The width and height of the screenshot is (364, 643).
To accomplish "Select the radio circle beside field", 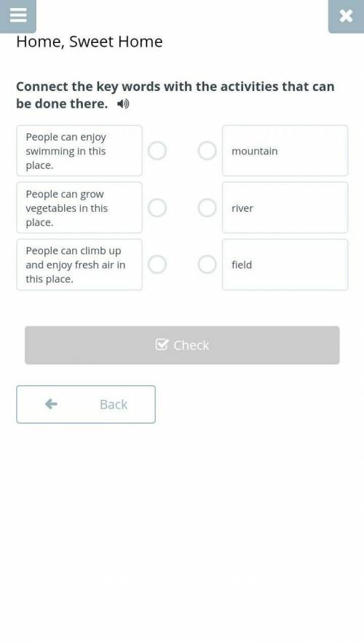I will point(207,264).
